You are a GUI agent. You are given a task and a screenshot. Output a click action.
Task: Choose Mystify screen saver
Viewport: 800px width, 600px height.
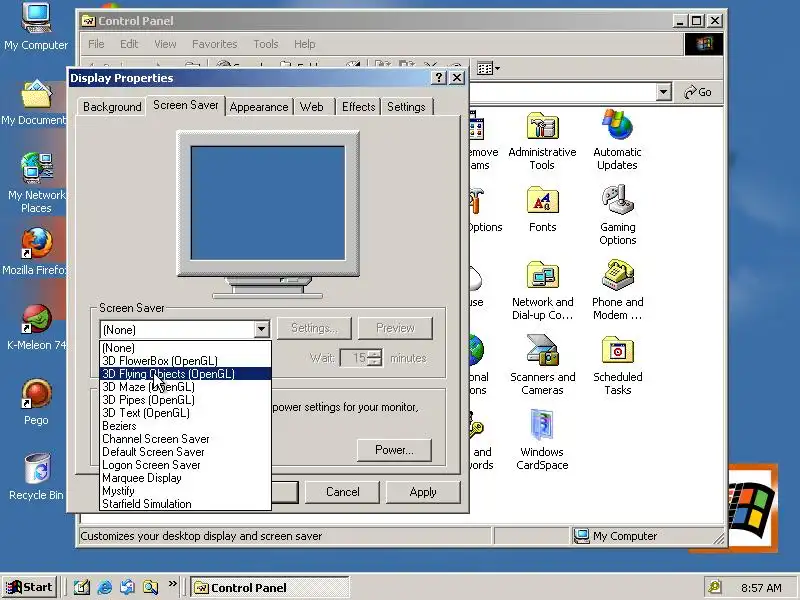185,491
